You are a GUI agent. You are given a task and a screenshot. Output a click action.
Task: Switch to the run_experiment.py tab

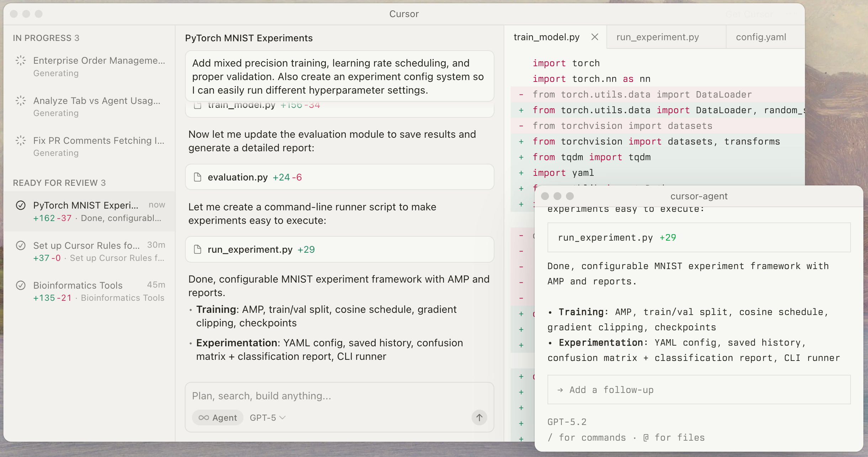tap(657, 37)
